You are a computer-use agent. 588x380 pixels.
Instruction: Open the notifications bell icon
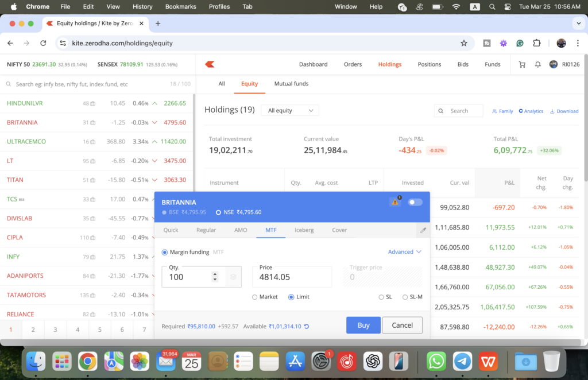click(537, 64)
